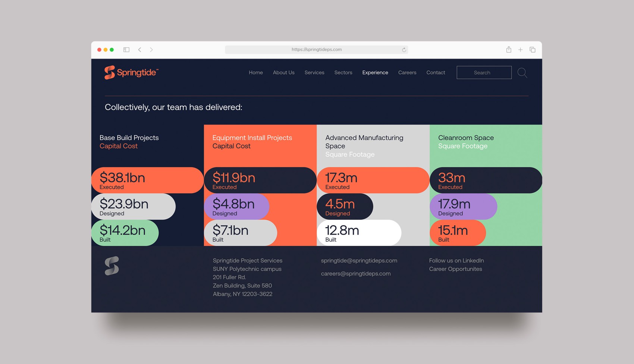Click the browser URL address bar
The width and height of the screenshot is (634, 364).
point(316,50)
